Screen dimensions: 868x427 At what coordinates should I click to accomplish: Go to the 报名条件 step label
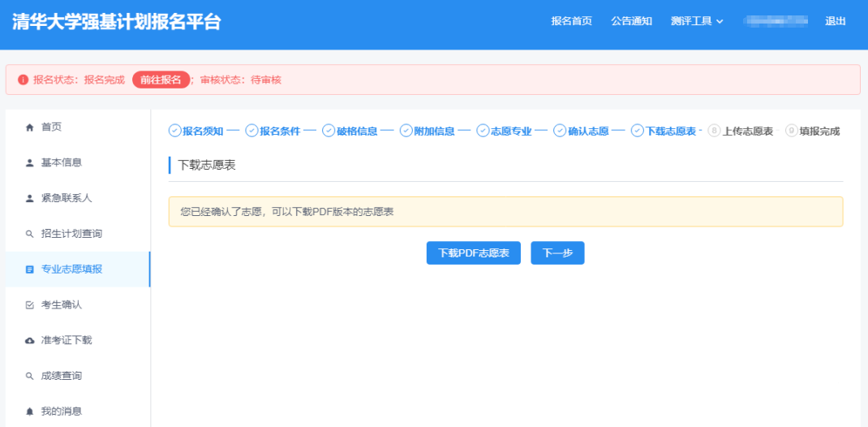coord(280,132)
